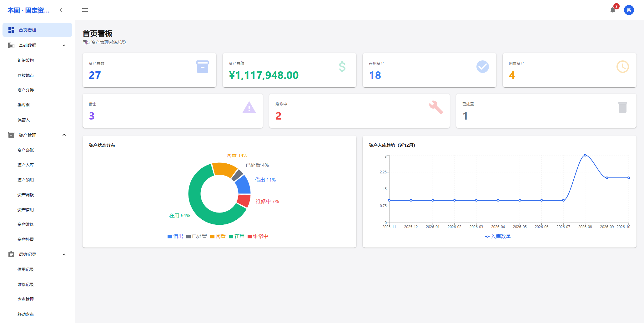Open 组织架构 menu item
644x323 pixels.
pos(37,60)
